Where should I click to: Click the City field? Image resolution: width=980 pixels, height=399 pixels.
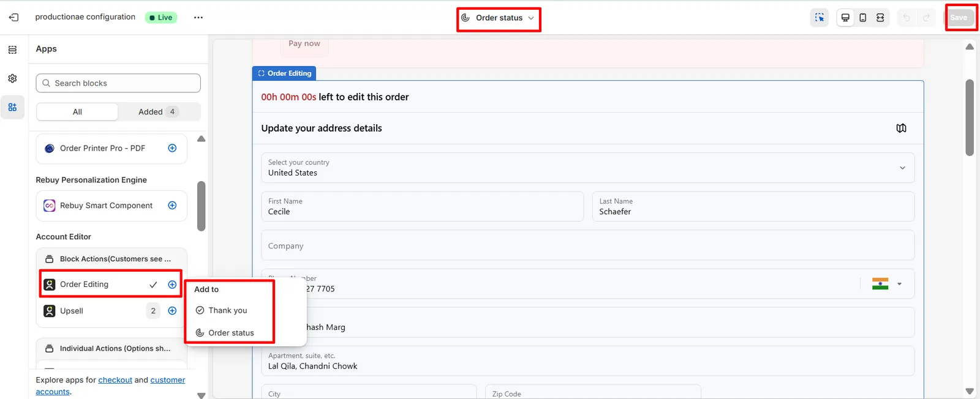tap(369, 392)
